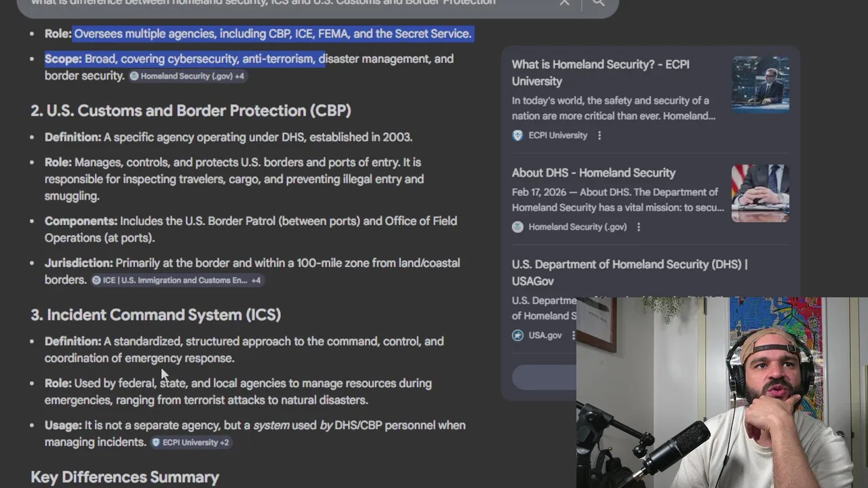
Task: Click the About DHS article thumbnail image
Action: (760, 192)
